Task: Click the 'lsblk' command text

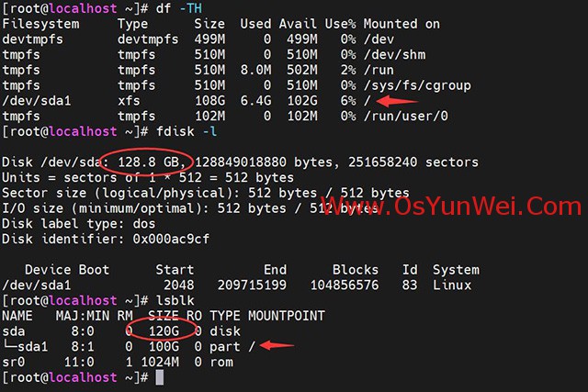Action: 175,300
